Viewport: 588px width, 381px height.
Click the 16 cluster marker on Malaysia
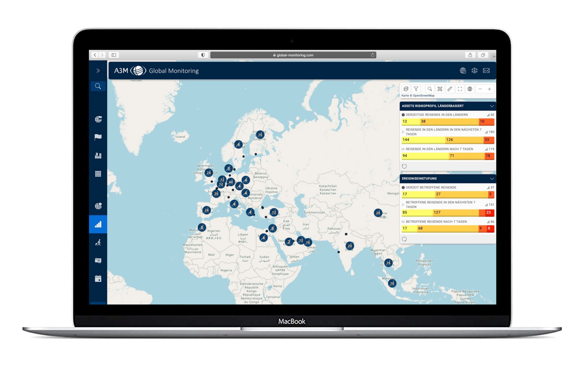(x=392, y=283)
